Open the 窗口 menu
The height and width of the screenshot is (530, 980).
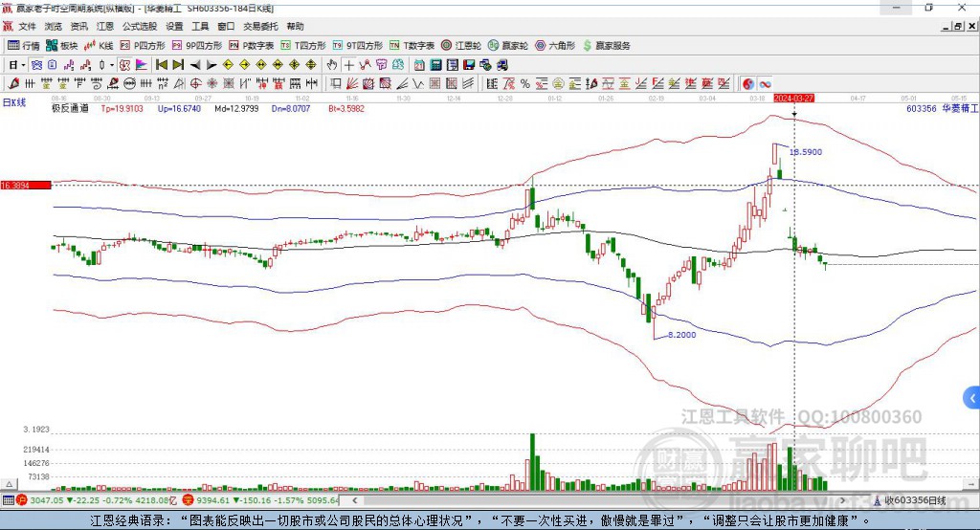point(226,26)
